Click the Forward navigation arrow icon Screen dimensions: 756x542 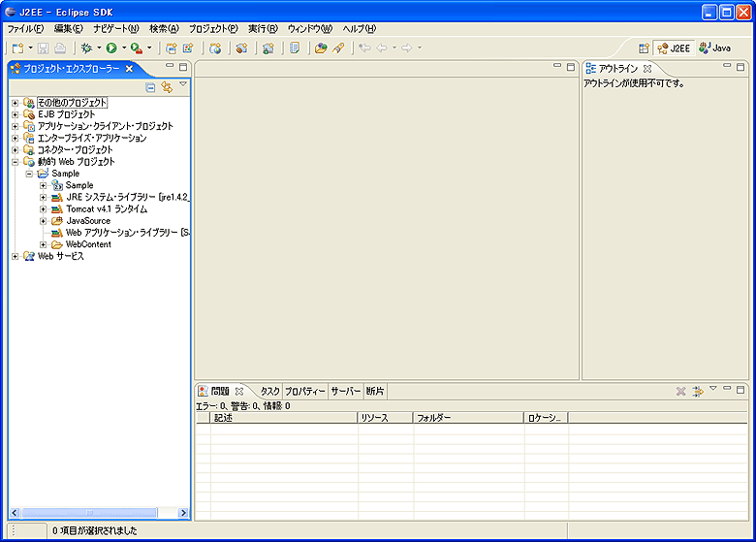(407, 48)
